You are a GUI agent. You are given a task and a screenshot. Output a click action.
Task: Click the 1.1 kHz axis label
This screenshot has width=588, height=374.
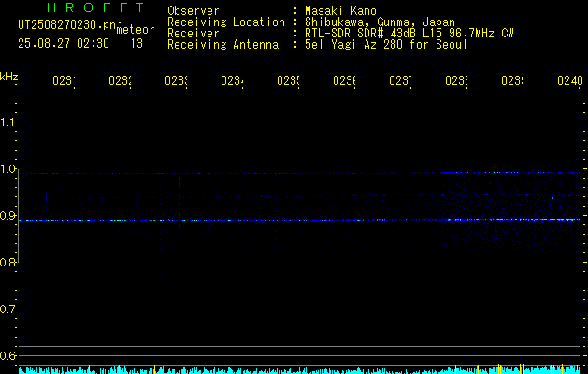point(7,122)
